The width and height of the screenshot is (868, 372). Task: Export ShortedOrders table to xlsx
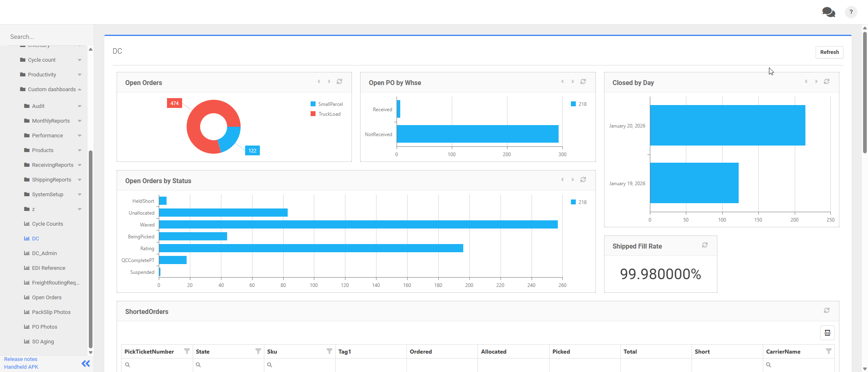pos(827,332)
